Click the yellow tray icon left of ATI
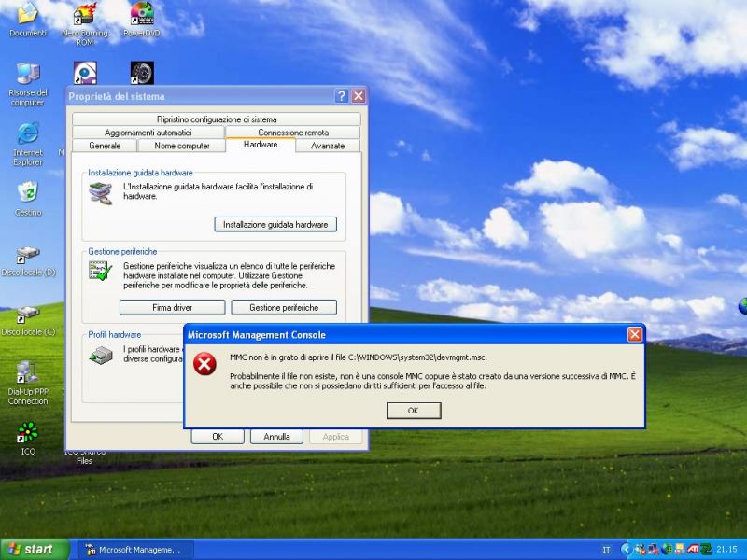Image resolution: width=747 pixels, height=560 pixels. tap(680, 550)
